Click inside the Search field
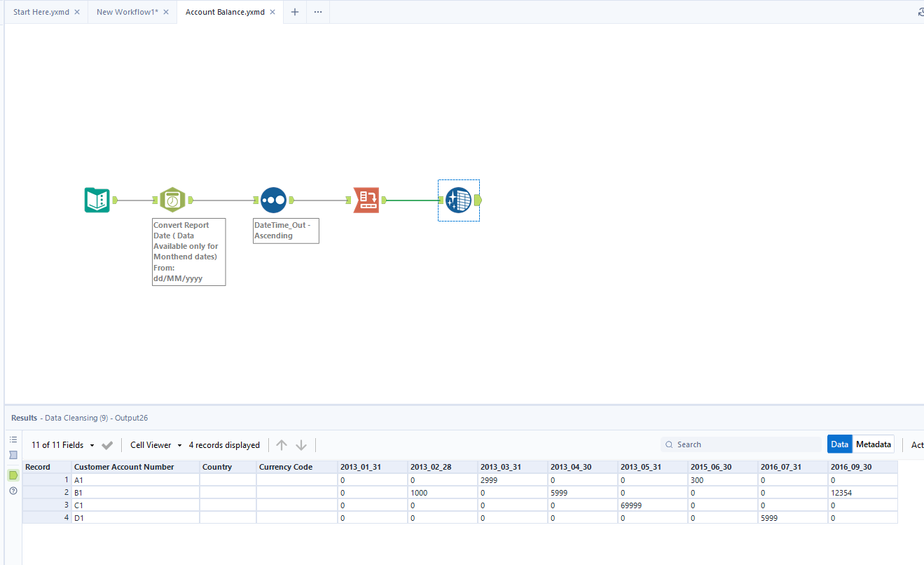924x565 pixels. [736, 444]
